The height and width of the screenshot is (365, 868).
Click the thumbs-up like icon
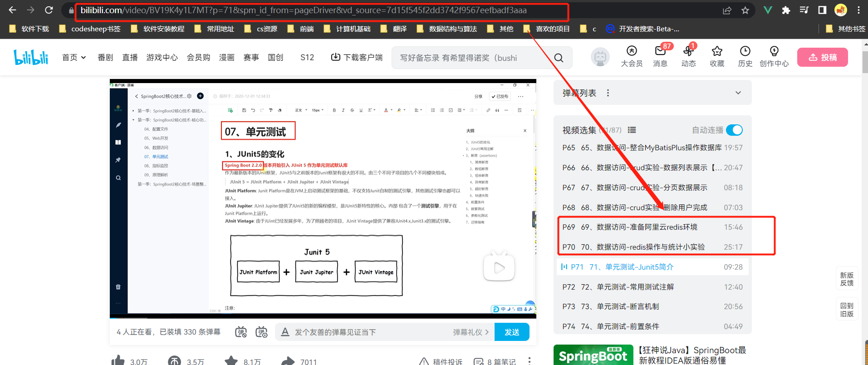click(x=118, y=361)
